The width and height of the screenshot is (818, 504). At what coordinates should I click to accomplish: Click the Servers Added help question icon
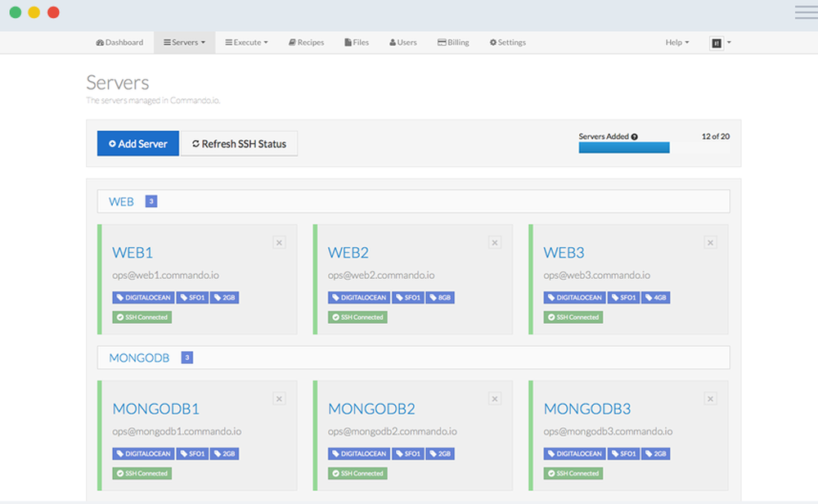(x=635, y=137)
